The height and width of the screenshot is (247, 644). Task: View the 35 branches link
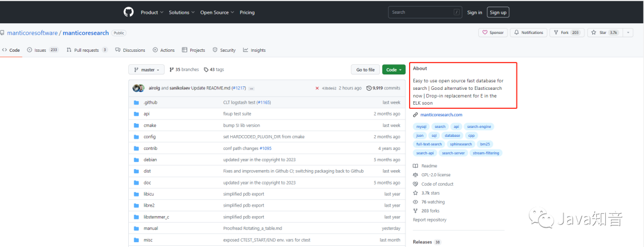point(184,70)
